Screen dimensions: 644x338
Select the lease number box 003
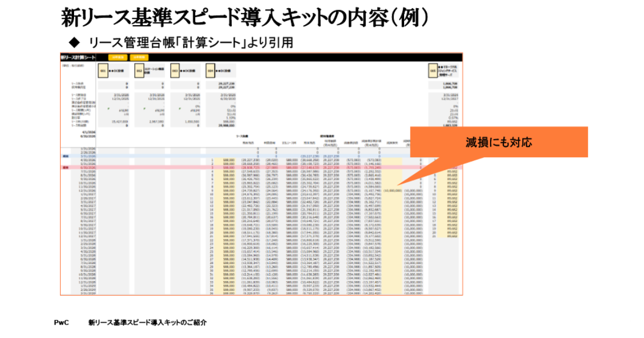pos(174,70)
